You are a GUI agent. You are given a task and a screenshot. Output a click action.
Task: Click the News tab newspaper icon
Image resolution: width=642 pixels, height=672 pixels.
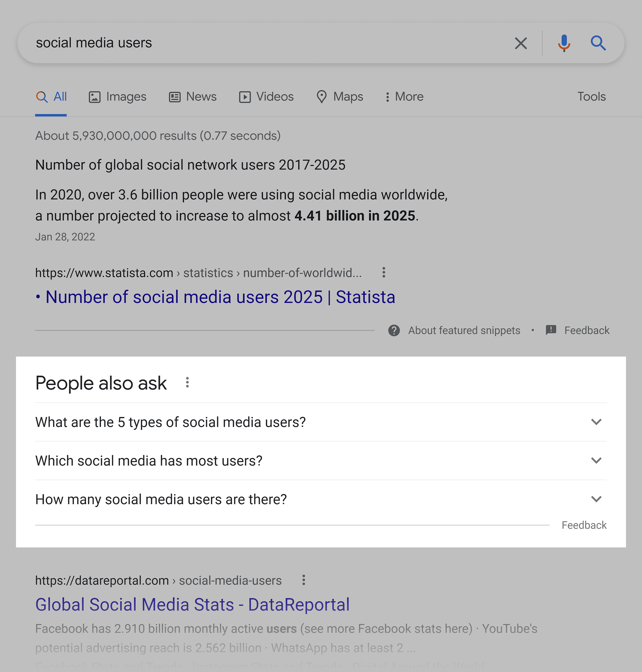click(175, 97)
